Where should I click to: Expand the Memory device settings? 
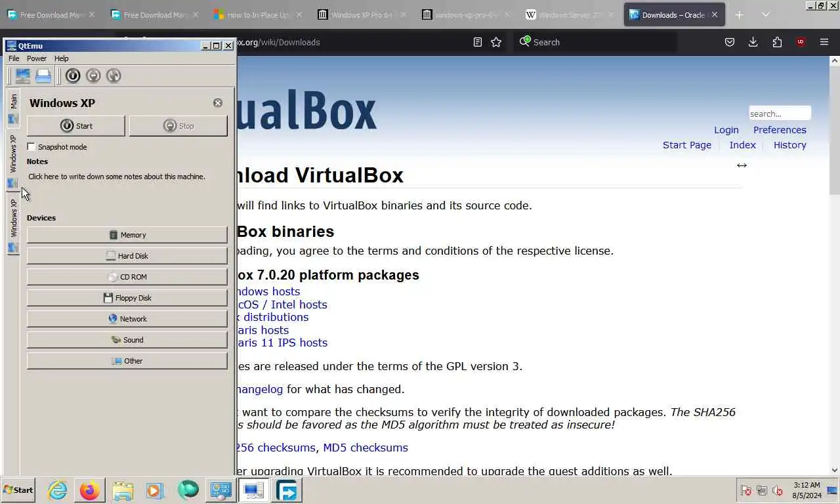[x=127, y=235]
